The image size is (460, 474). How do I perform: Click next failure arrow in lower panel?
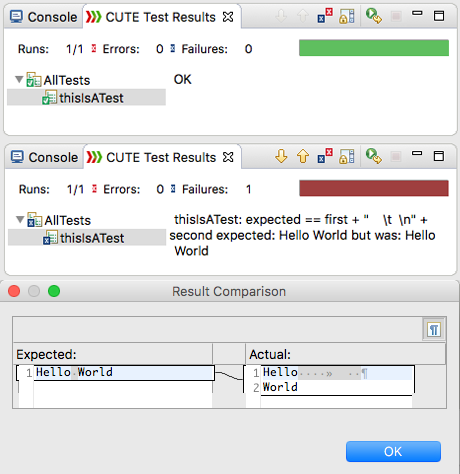[281, 156]
